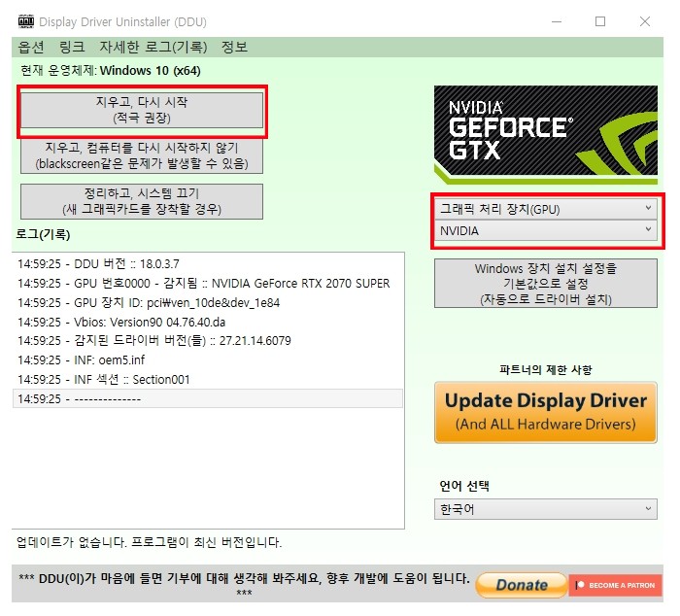Viewport: 680px width, 616px height.
Task: Open the 옵션 menu
Action: pos(31,47)
